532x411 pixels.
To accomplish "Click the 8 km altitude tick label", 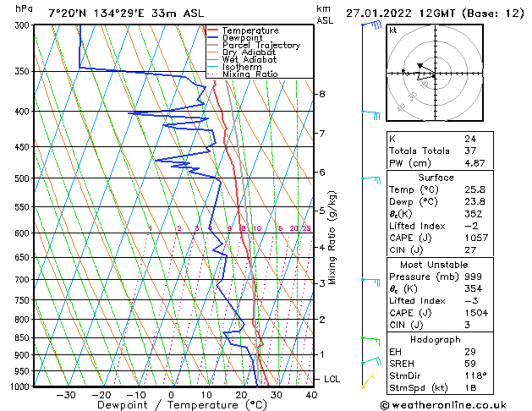I will (x=322, y=94).
